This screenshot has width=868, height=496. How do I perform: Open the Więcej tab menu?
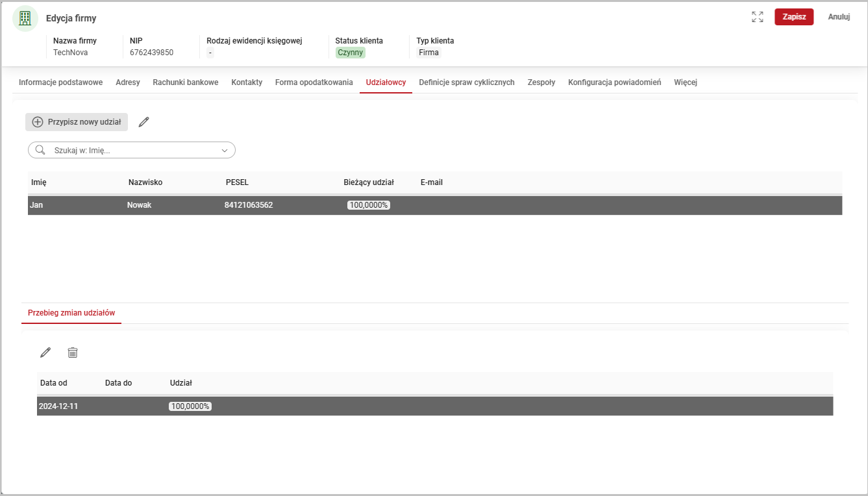click(685, 82)
